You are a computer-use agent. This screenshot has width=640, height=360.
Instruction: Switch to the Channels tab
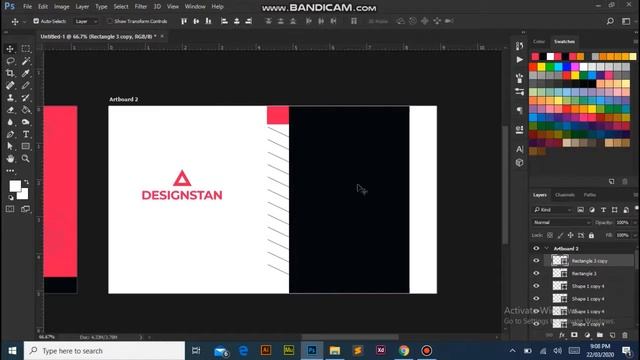tap(565, 195)
